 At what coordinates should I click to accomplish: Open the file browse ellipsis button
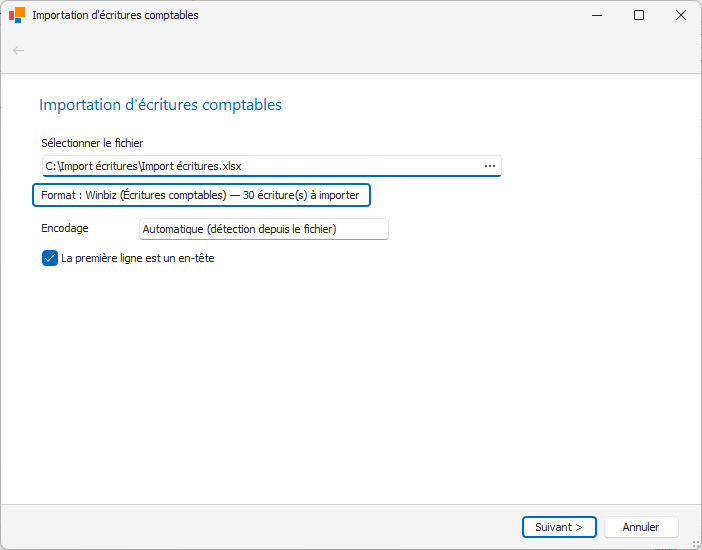pyautogui.click(x=490, y=166)
